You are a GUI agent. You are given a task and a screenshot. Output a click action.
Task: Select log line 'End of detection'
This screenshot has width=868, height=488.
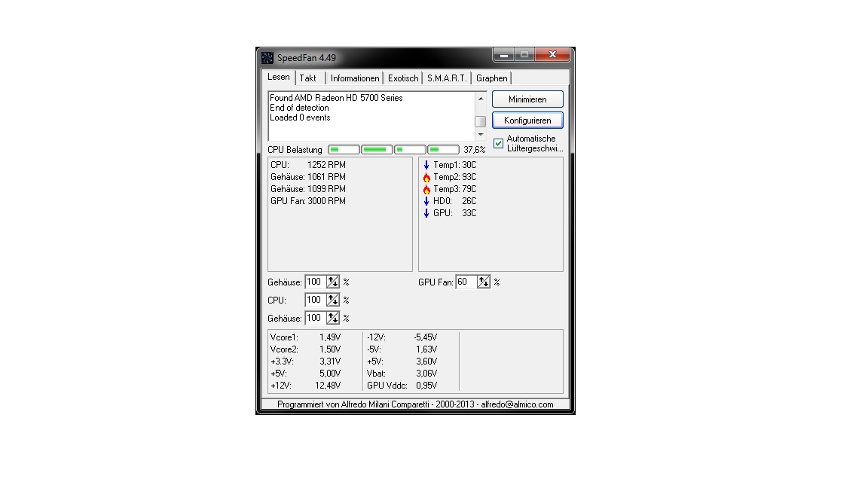coord(299,108)
